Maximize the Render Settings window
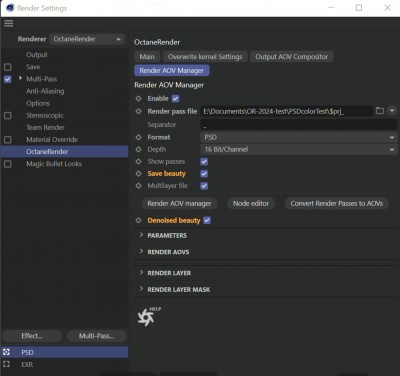 359,8
